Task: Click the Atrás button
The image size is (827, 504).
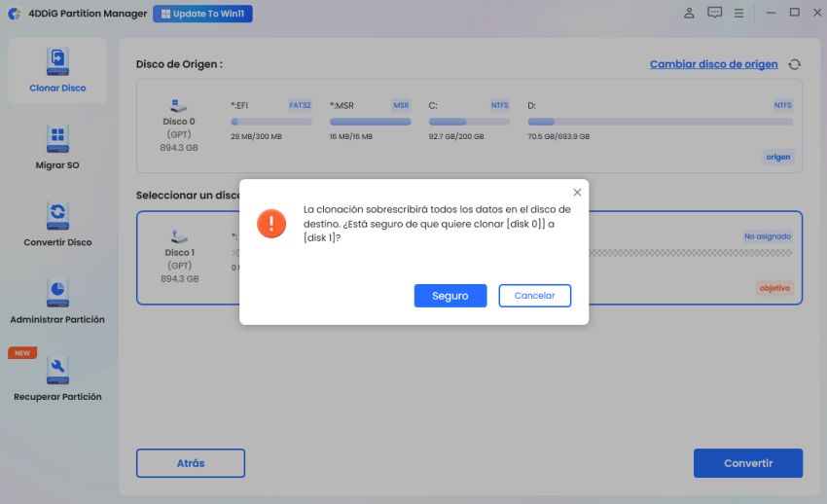Action: coord(191,463)
